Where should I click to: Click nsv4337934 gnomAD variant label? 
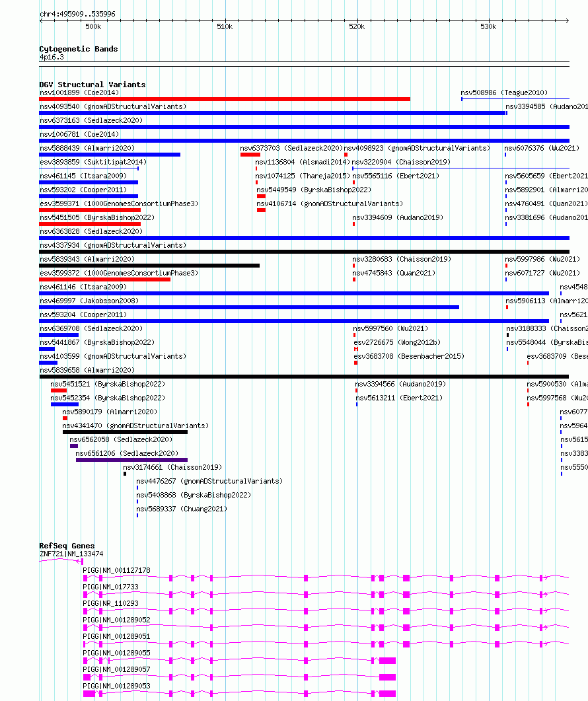click(x=113, y=245)
